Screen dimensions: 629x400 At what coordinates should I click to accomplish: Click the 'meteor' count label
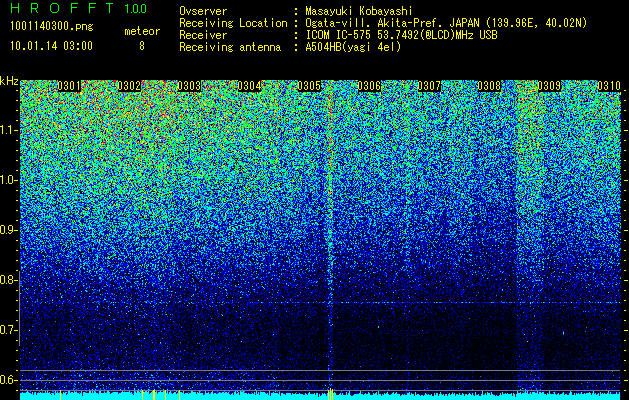pyautogui.click(x=142, y=31)
